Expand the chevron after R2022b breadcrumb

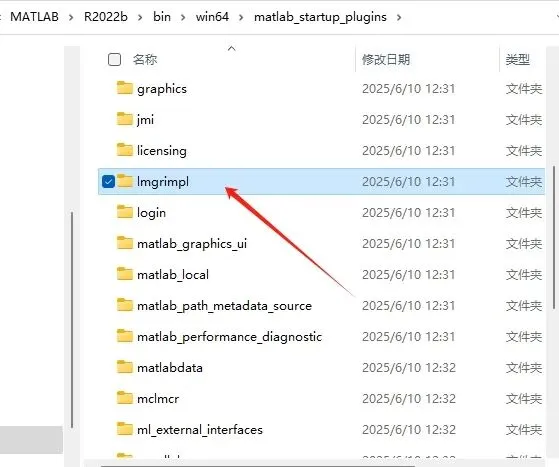[140, 17]
